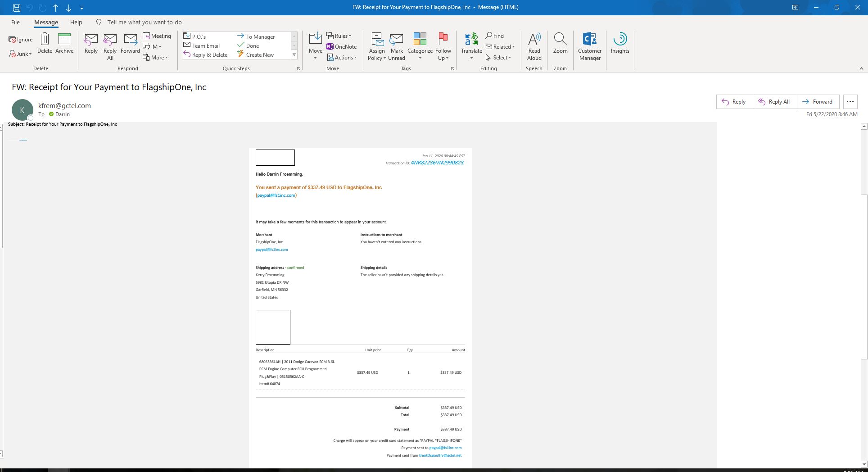Image resolution: width=868 pixels, height=472 pixels.
Task: Open the Help tab
Action: tap(76, 22)
